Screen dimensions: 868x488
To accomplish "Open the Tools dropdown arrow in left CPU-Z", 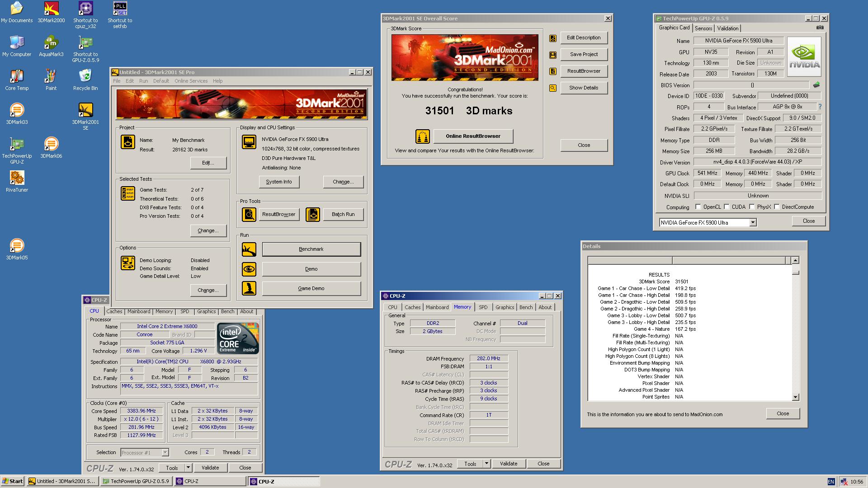I will point(189,468).
